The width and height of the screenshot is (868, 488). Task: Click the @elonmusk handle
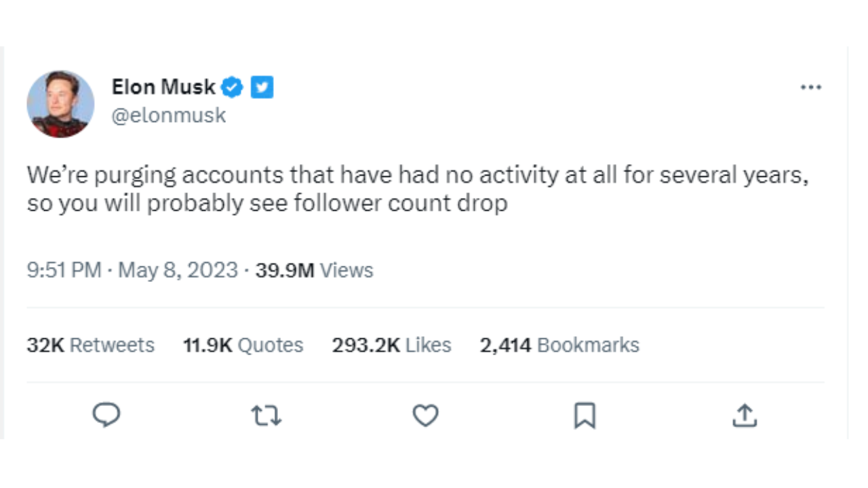[169, 115]
